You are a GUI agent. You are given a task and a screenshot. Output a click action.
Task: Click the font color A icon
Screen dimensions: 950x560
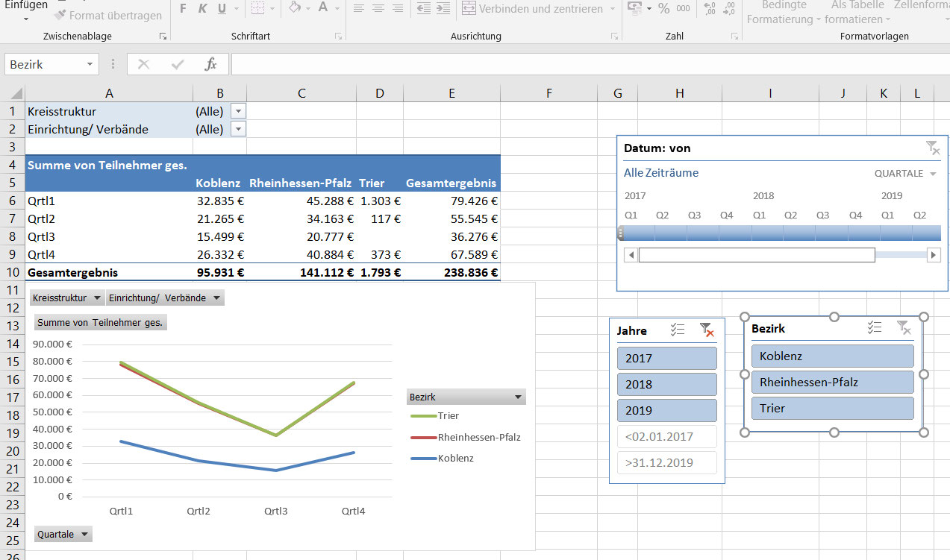323,8
